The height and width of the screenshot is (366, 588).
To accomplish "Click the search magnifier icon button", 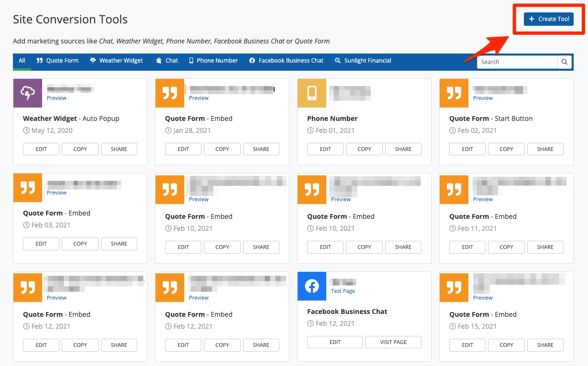I will (x=565, y=62).
